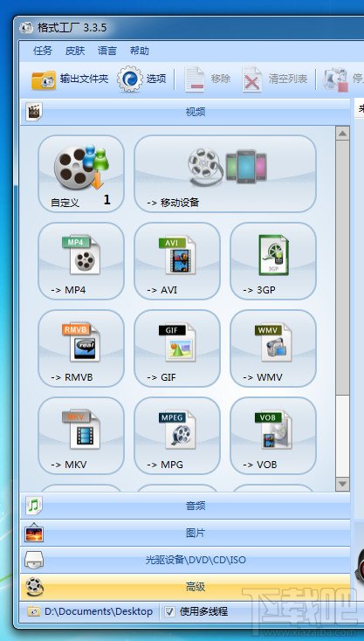
Task: Open the -> MPG converter icon
Action: point(177,436)
